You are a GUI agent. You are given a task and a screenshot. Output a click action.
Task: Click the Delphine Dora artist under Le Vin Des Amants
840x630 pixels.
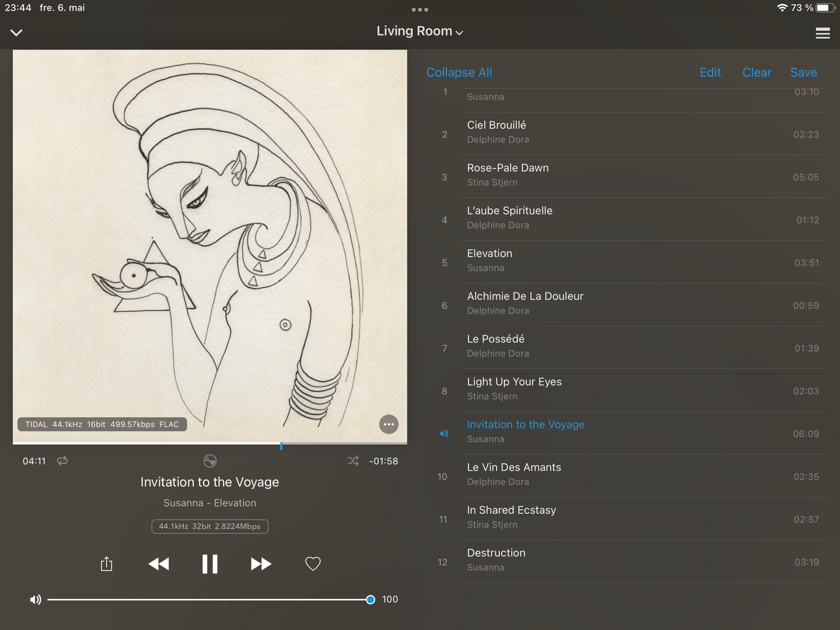tap(498, 481)
